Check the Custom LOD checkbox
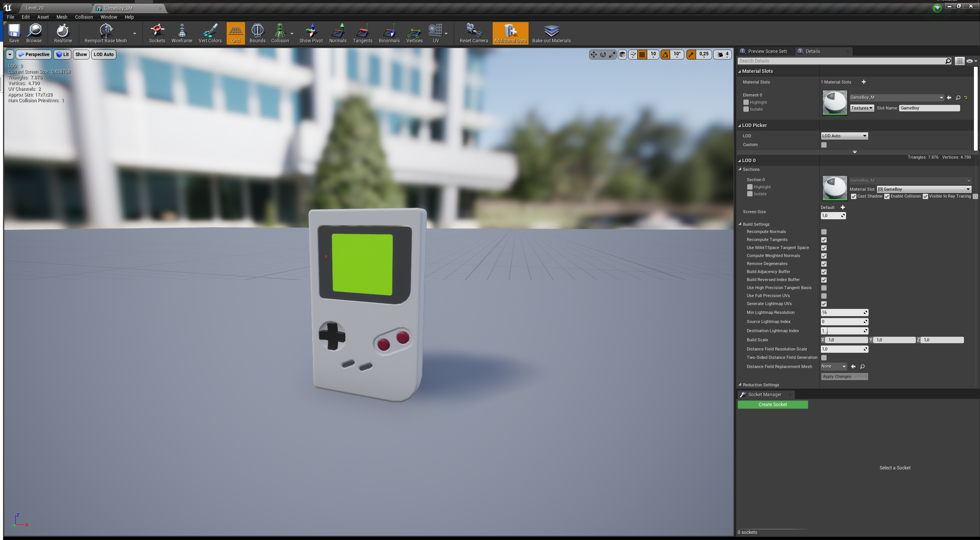980x540 pixels. tap(824, 145)
